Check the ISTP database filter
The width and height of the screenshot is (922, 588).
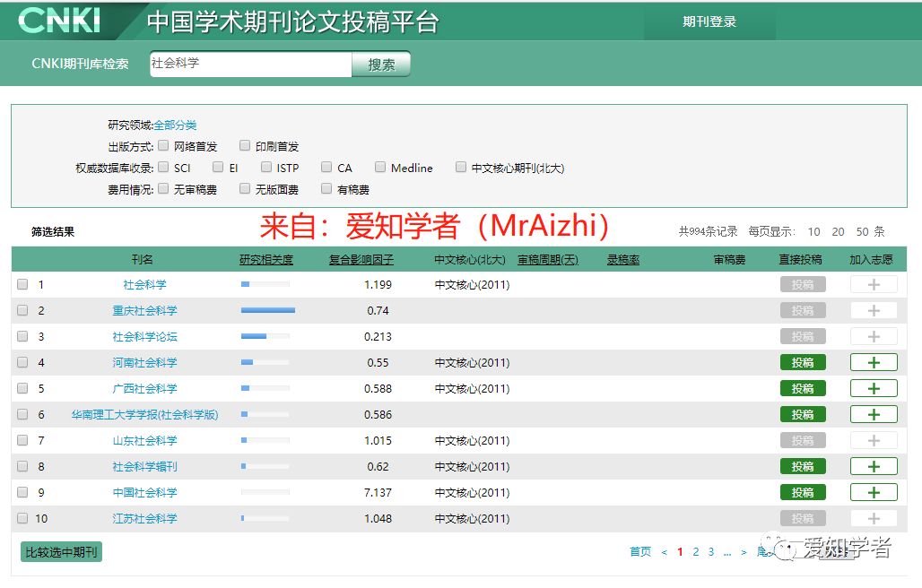click(266, 167)
